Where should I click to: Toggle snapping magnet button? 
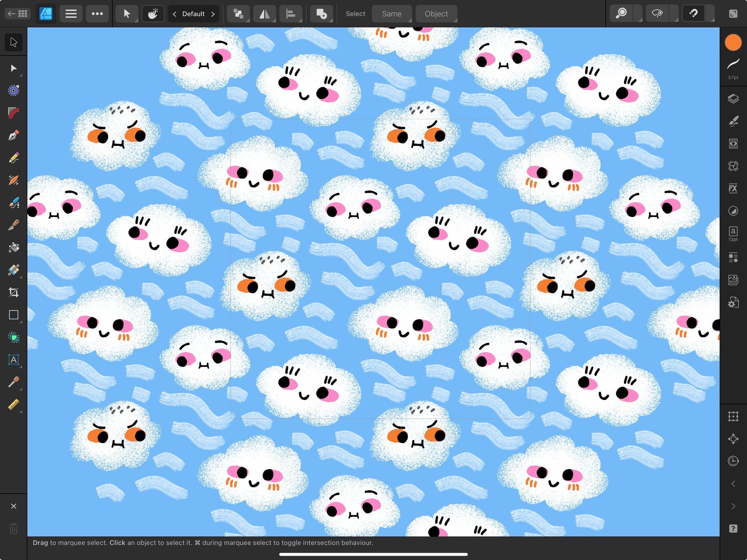pos(694,14)
